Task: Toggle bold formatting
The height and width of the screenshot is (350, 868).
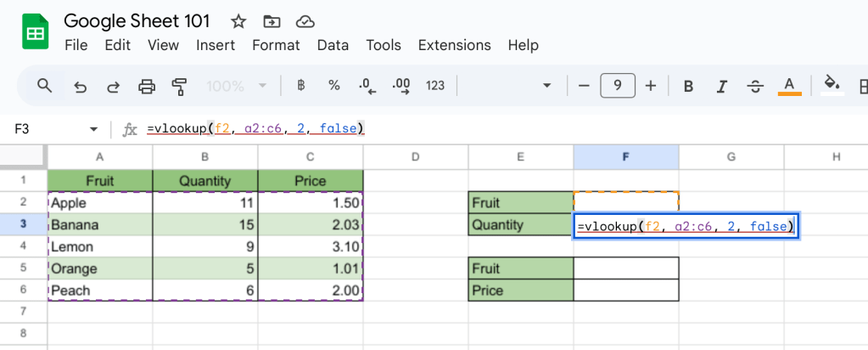Action: [688, 86]
